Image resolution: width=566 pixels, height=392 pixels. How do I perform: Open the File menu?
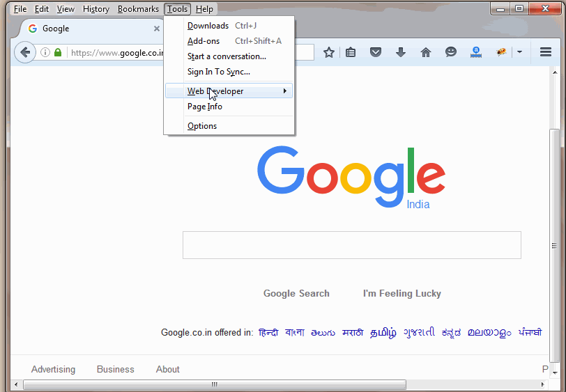click(x=20, y=9)
